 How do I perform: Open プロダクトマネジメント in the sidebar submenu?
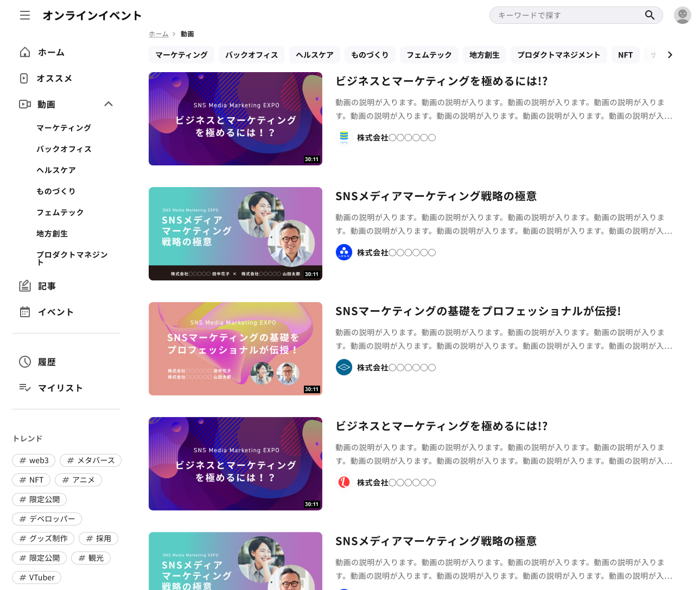pos(72,258)
